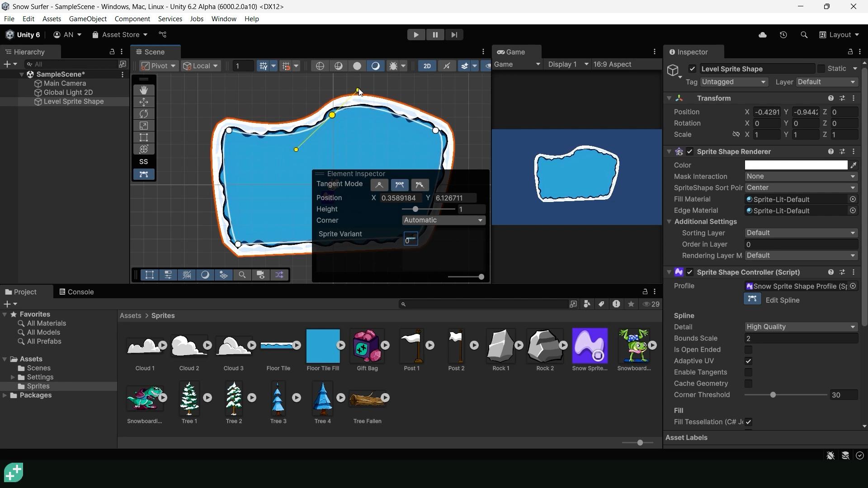This screenshot has height=488, width=868.
Task: Enable the Cache Geometry checkbox
Action: click(748, 384)
